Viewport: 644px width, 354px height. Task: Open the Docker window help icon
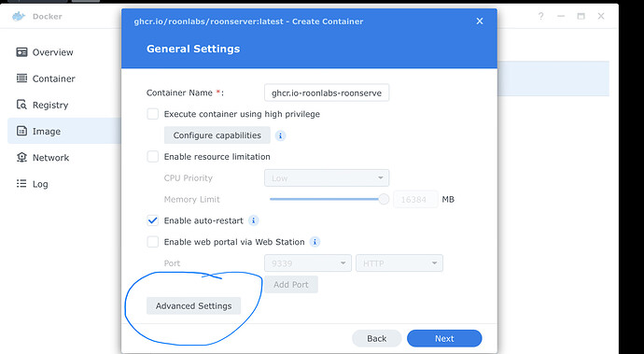(x=541, y=17)
